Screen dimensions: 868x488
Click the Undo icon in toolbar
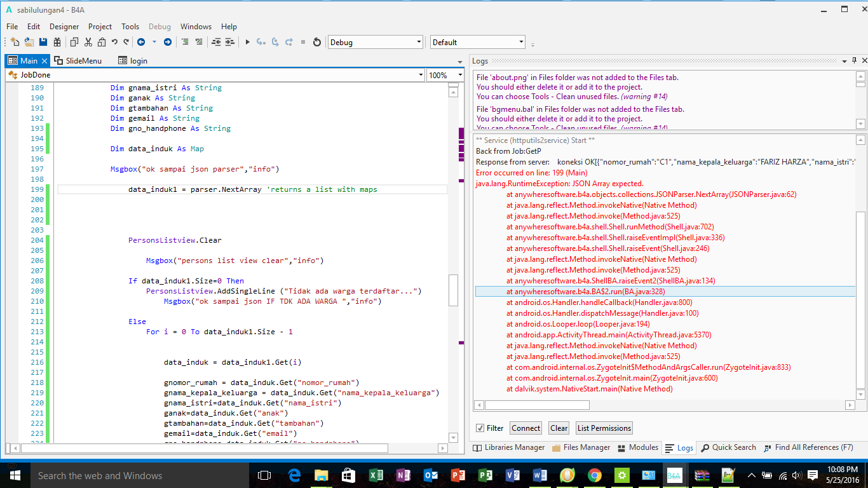pyautogui.click(x=114, y=42)
